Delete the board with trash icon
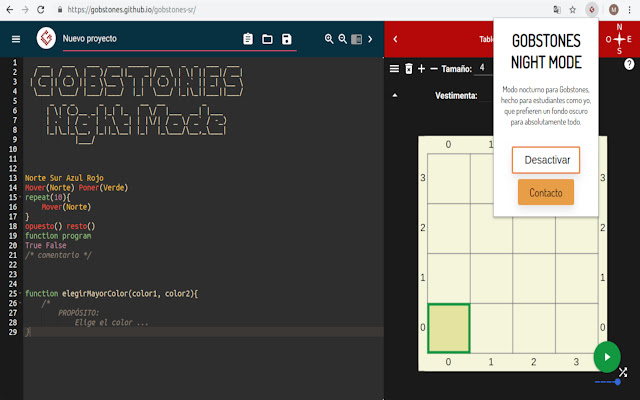640x400 pixels. 409,69
